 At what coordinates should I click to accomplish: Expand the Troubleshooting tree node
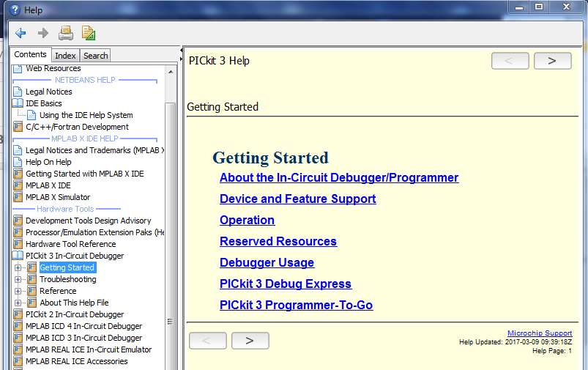[18, 280]
